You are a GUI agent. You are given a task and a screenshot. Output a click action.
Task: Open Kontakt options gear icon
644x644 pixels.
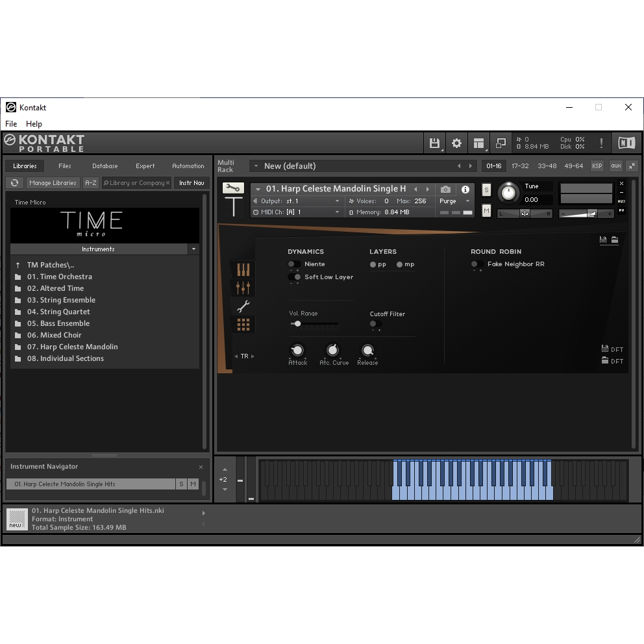point(456,143)
